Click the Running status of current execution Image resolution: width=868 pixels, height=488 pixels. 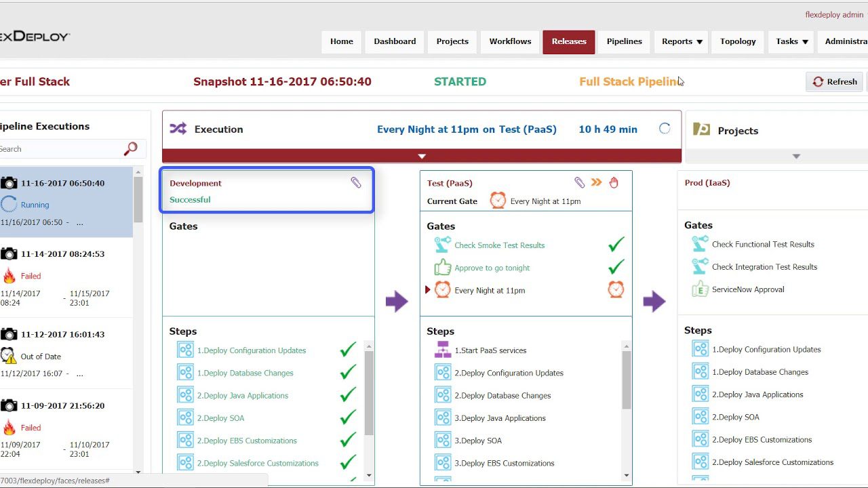click(35, 205)
